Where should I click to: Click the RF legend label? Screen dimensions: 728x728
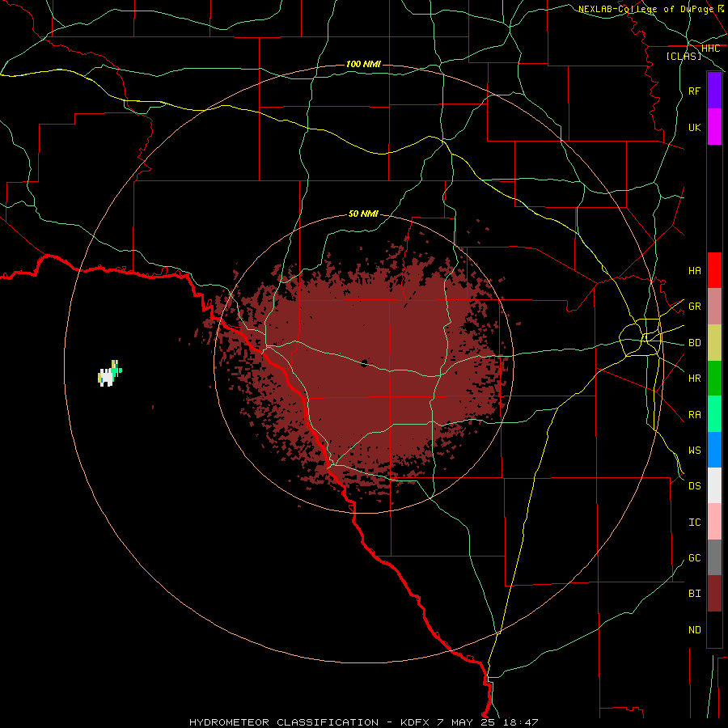click(x=694, y=91)
